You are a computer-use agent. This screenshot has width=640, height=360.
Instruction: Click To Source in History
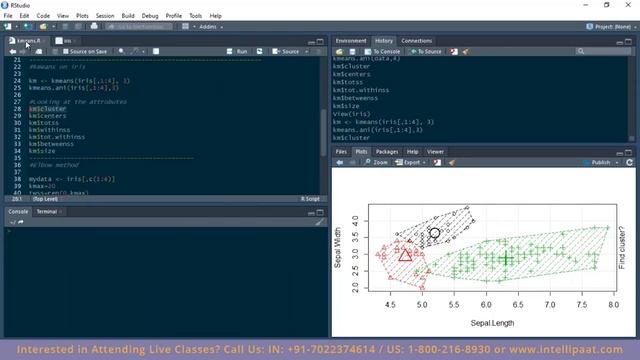click(x=426, y=51)
